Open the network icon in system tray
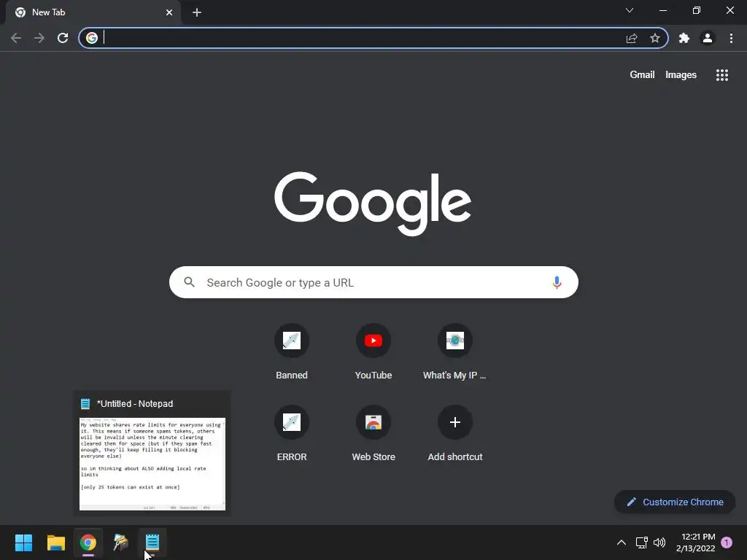 click(641, 542)
